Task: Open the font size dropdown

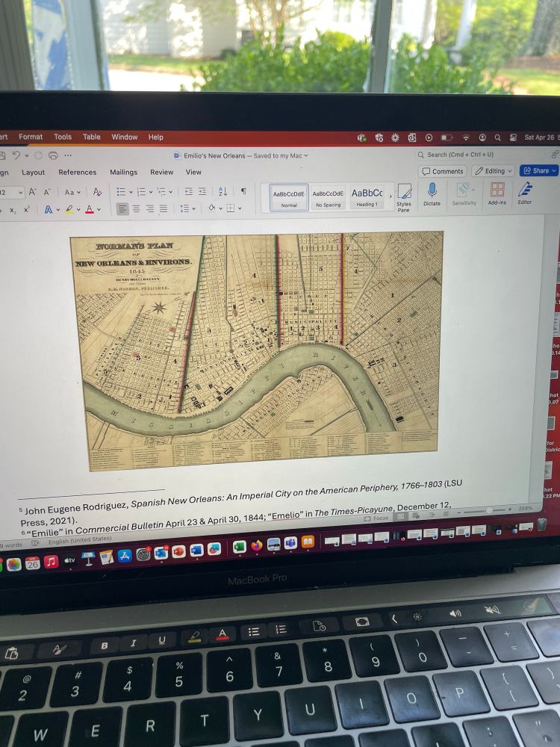Action: pyautogui.click(x=20, y=193)
